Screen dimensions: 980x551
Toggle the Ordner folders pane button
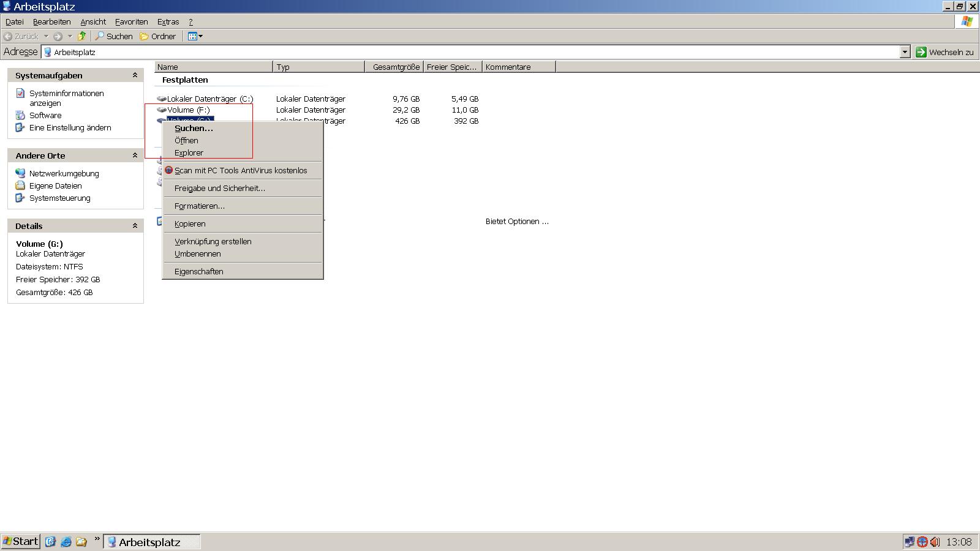[x=158, y=36]
